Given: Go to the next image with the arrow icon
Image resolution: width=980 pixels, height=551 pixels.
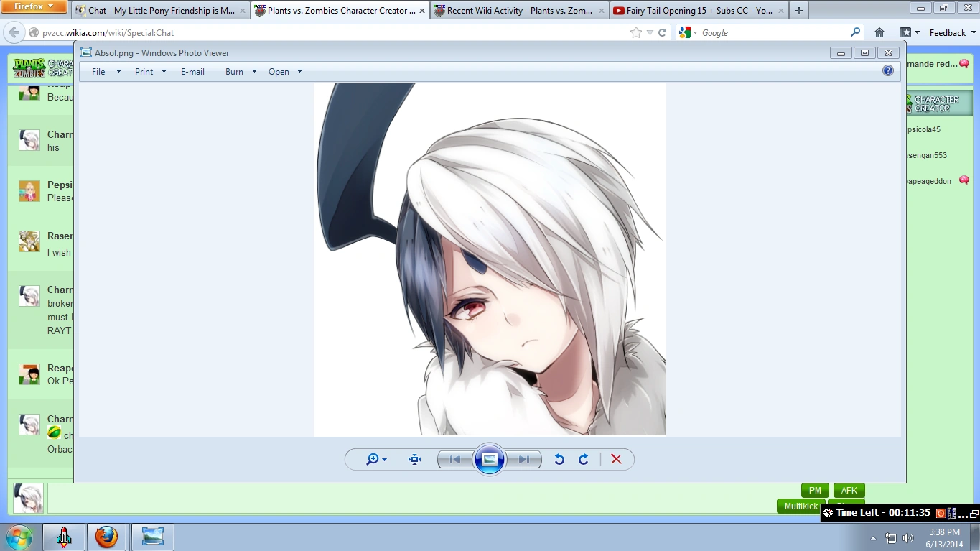Looking at the screenshot, I should (x=525, y=459).
